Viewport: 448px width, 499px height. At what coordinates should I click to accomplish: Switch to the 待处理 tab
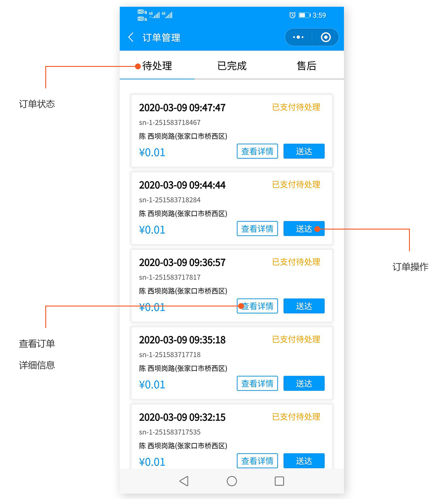(x=157, y=66)
